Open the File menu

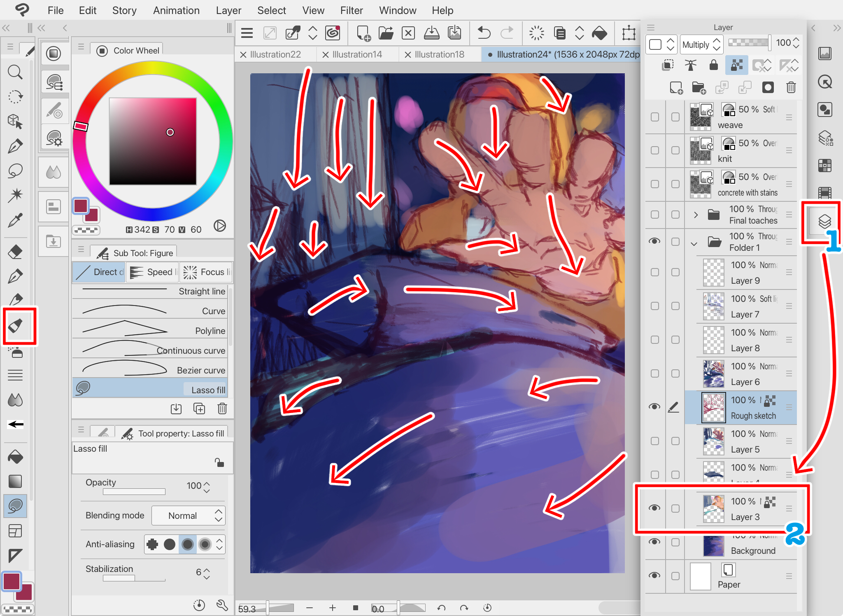point(56,10)
